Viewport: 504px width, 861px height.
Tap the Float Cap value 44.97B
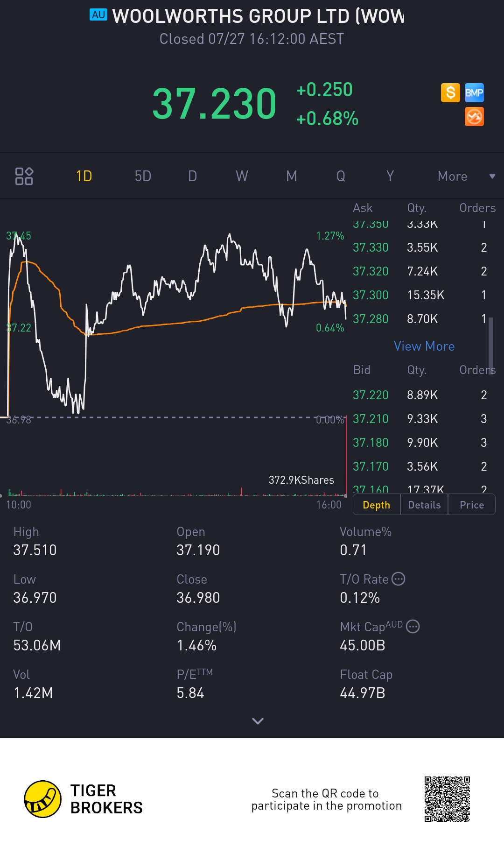[x=363, y=693]
